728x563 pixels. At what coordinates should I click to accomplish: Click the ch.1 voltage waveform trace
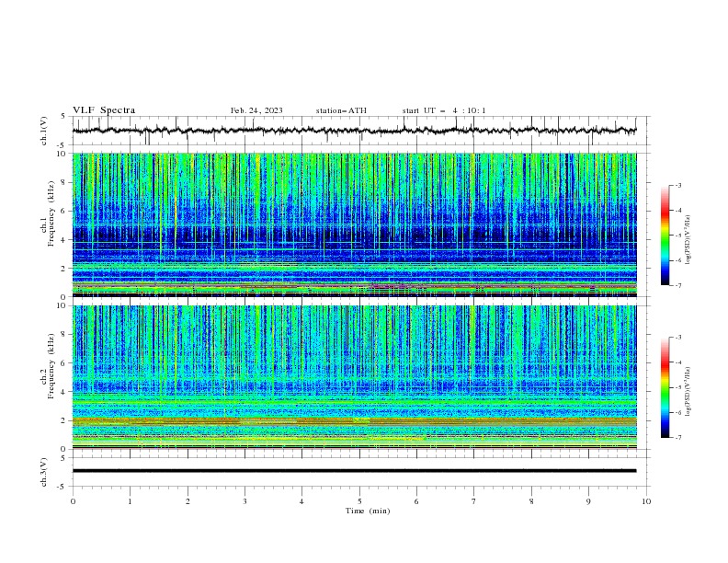tap(354, 131)
